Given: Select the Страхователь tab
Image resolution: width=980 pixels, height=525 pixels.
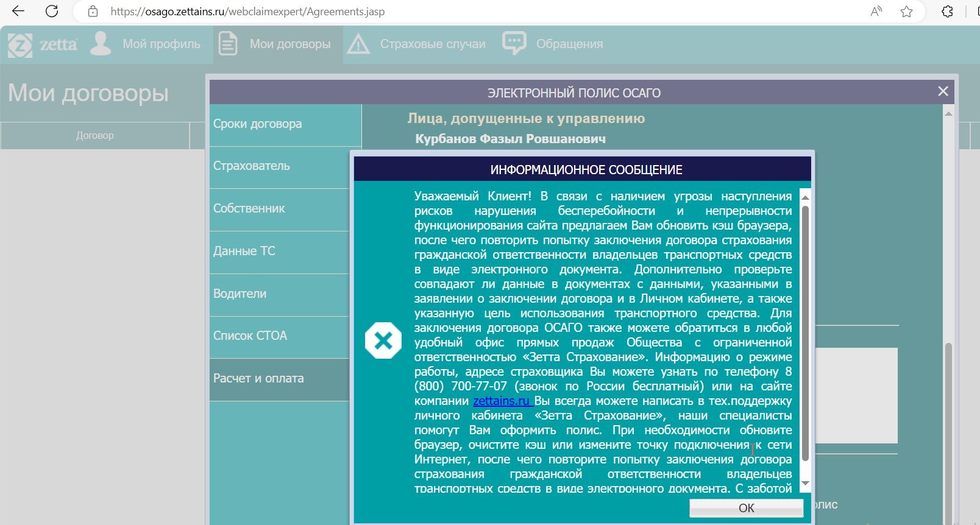Looking at the screenshot, I should click(280, 167).
